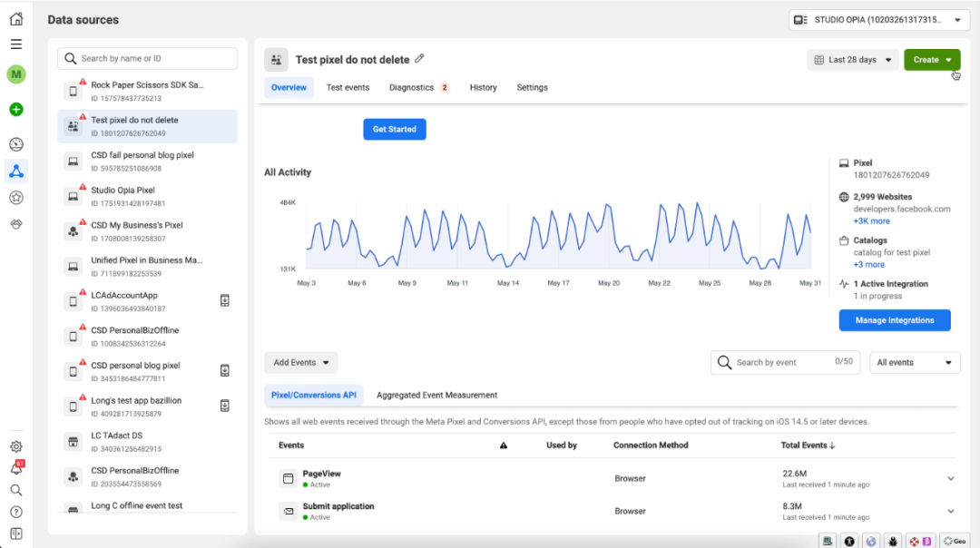980x548 pixels.
Task: Click the Manage Integrations button
Action: tap(894, 320)
